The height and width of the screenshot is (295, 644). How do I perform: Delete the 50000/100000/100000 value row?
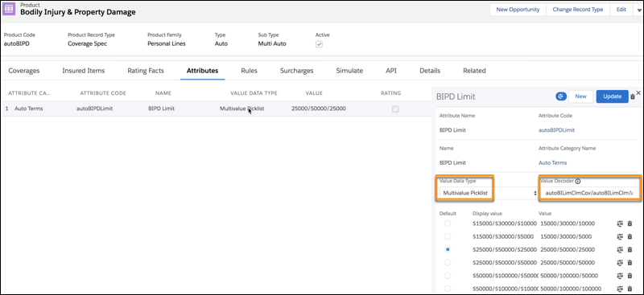[x=630, y=289]
